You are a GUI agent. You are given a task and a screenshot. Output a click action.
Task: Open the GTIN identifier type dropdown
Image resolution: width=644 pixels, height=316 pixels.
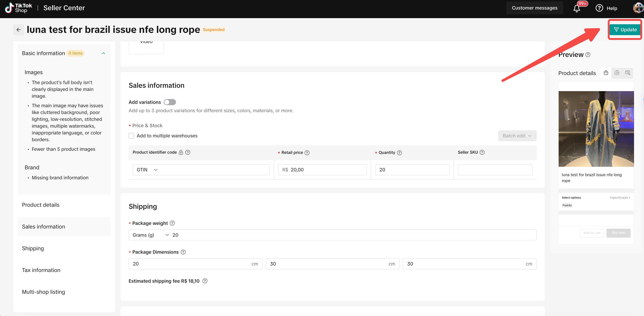click(147, 170)
